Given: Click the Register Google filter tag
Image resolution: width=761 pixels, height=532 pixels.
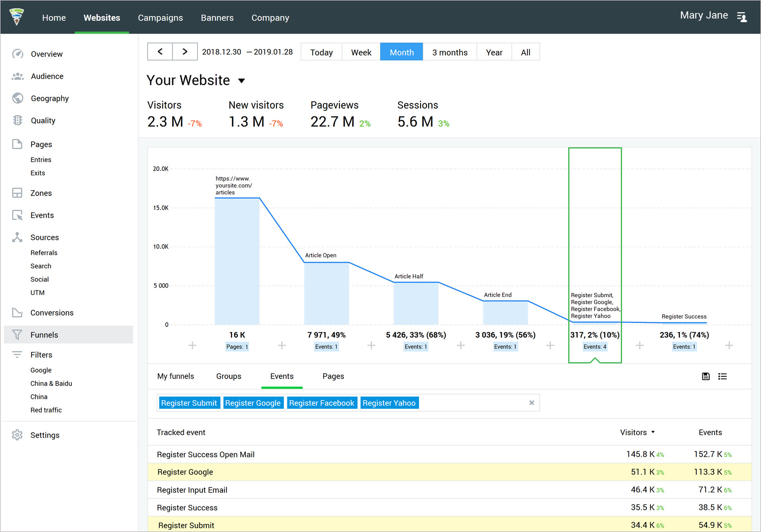Looking at the screenshot, I should pos(253,403).
